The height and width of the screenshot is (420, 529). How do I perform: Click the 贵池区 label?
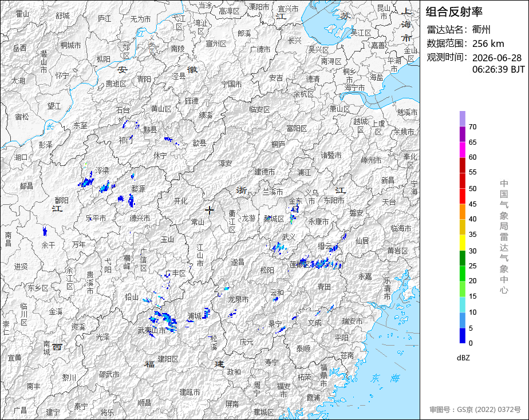pos(116,84)
